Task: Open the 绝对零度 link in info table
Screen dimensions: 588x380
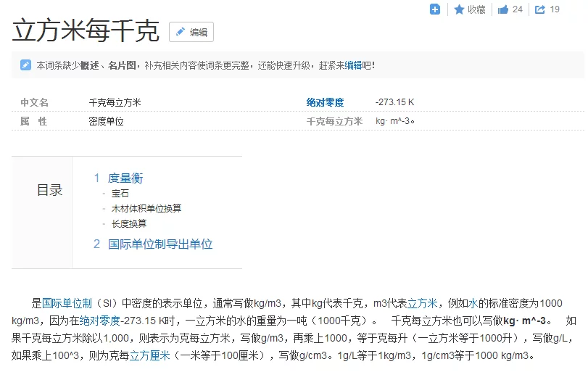Action: pos(325,102)
